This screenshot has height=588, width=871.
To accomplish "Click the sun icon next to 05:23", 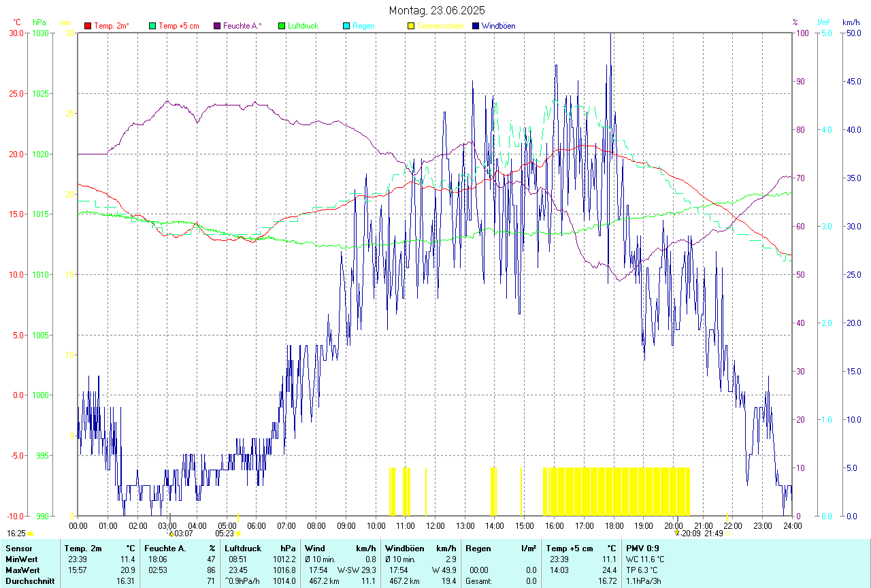I will (x=238, y=534).
